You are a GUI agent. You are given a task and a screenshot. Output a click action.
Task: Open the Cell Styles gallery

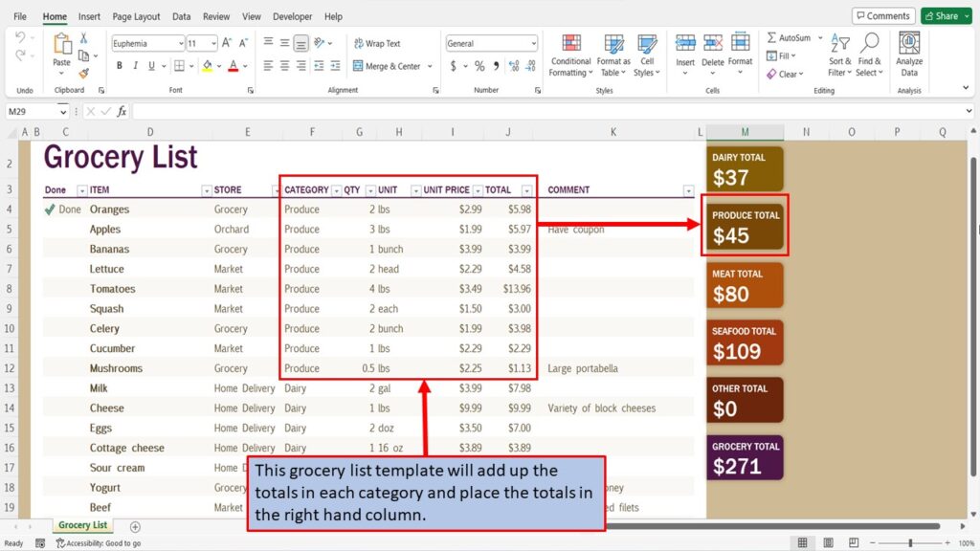pos(648,55)
